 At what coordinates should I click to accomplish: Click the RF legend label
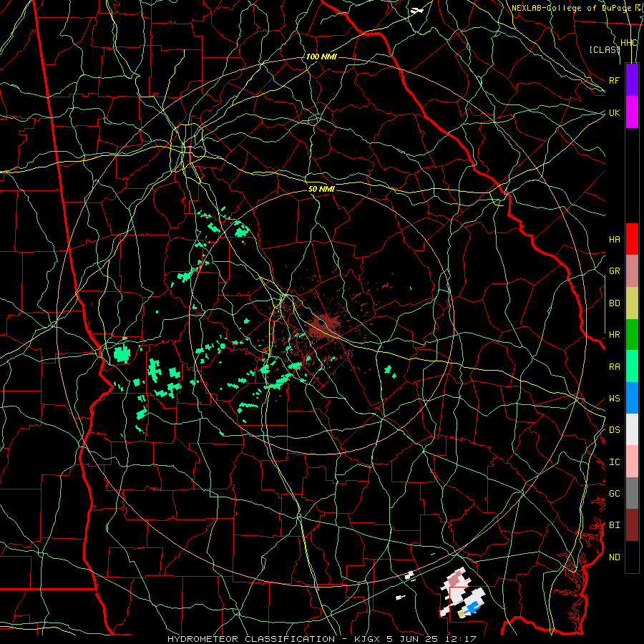tap(615, 80)
